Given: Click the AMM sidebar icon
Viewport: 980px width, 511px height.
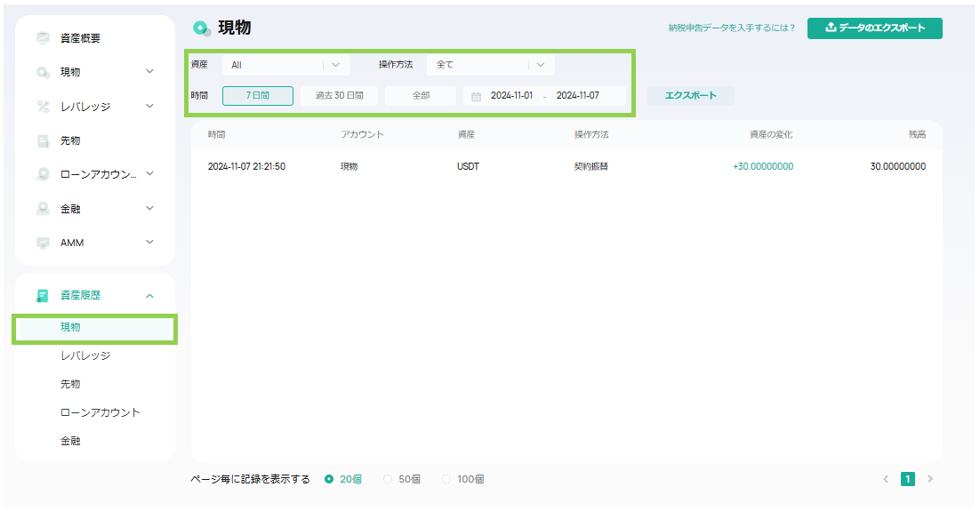Looking at the screenshot, I should point(43,243).
